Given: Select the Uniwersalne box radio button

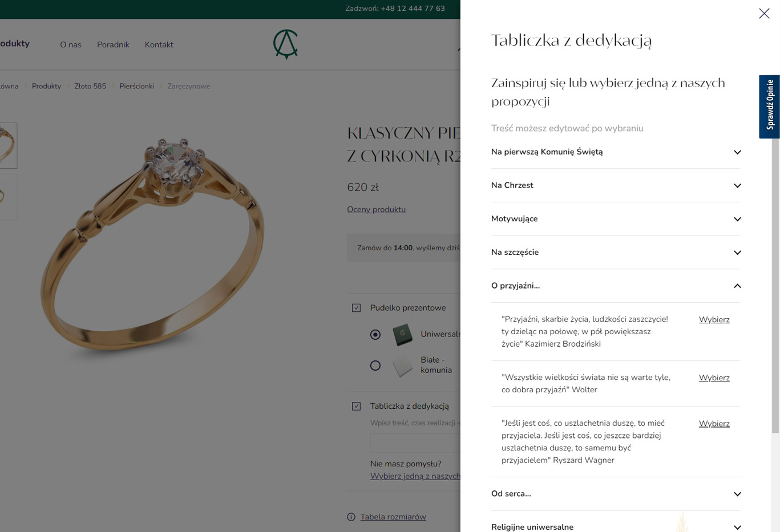Looking at the screenshot, I should point(375,335).
